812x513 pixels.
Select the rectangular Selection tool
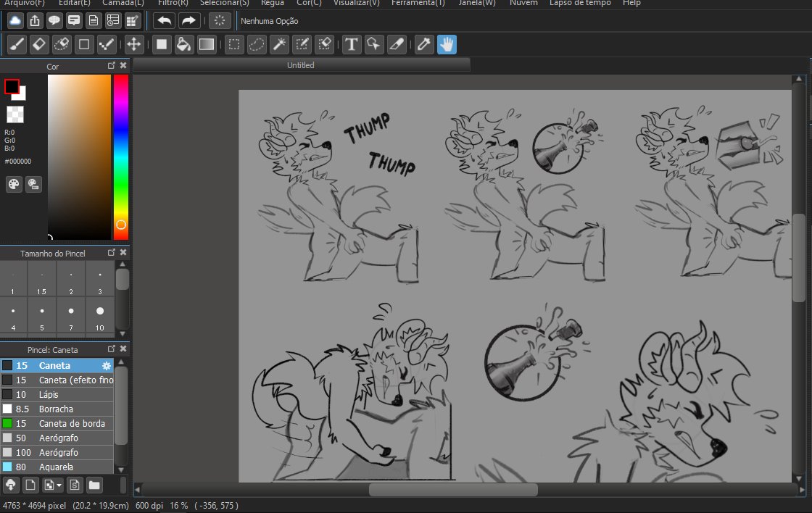point(234,44)
